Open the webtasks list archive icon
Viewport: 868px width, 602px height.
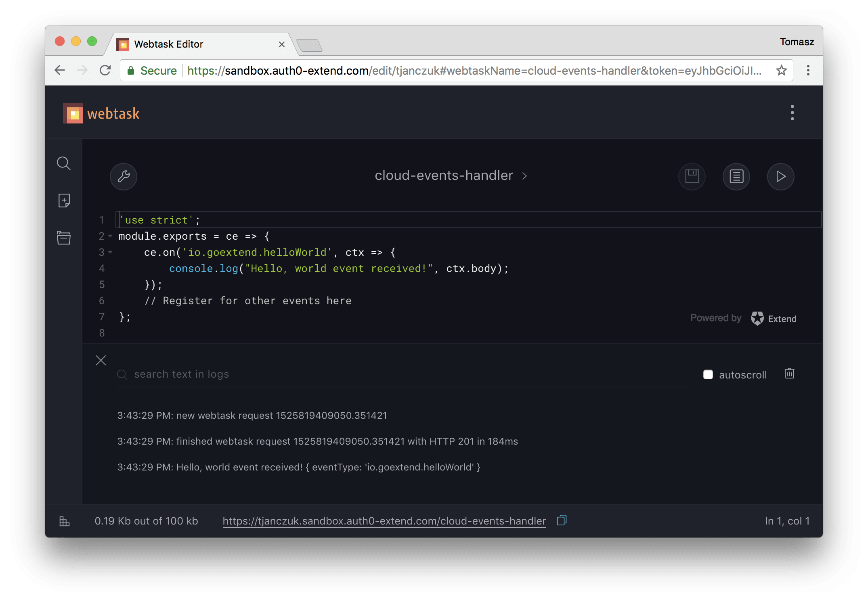point(64,238)
